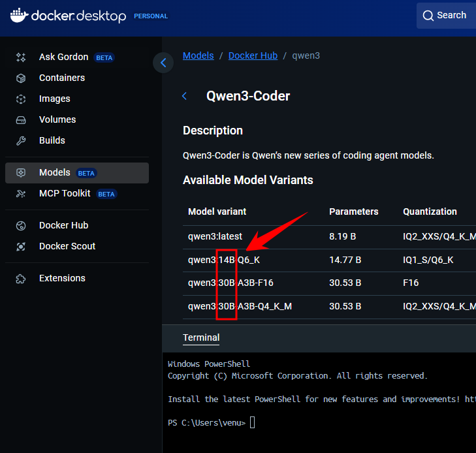Click the Docker whale logo icon
This screenshot has width=476, height=453.
(x=20, y=15)
